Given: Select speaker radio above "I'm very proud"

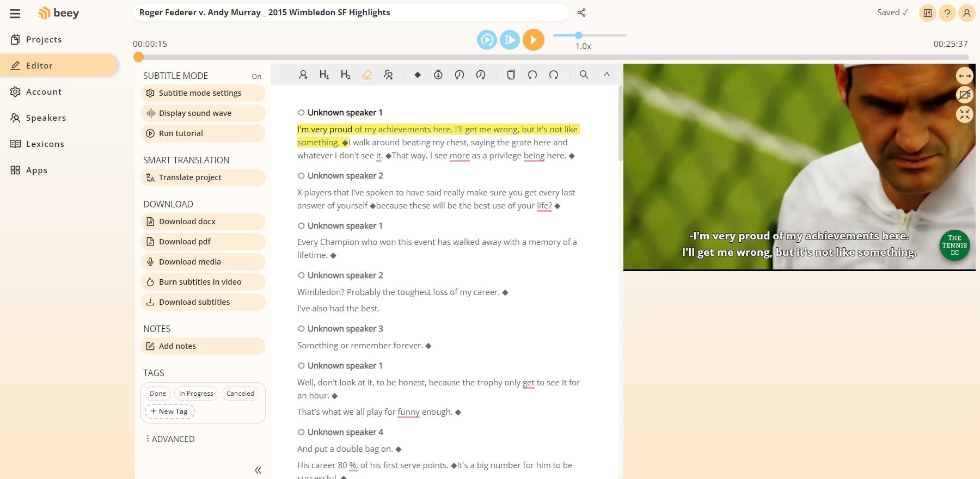Looking at the screenshot, I should pyautogui.click(x=301, y=113).
